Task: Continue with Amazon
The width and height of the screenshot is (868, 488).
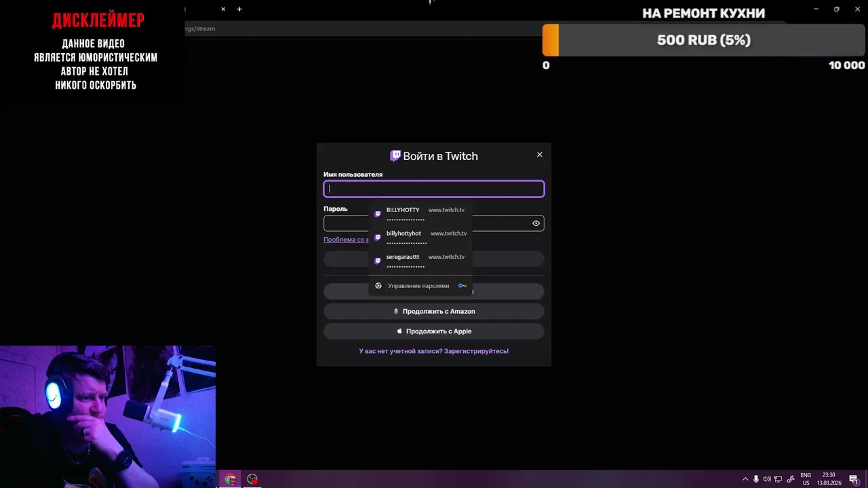Action: (x=434, y=311)
